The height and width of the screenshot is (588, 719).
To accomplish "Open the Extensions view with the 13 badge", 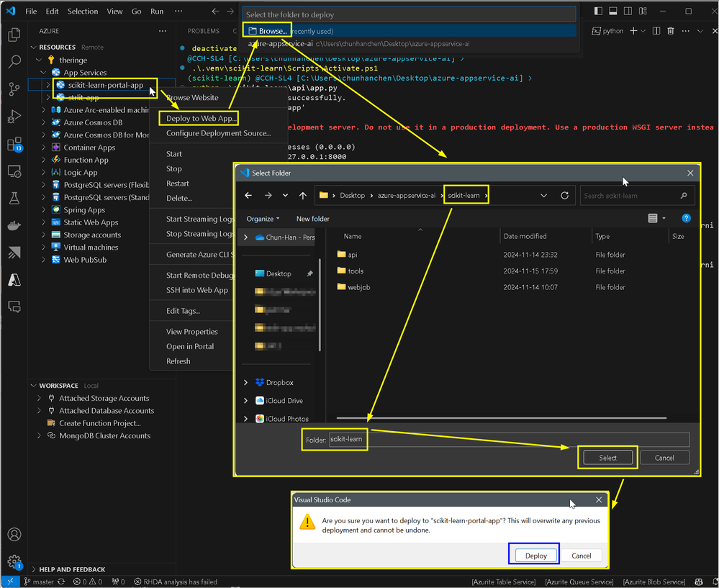I will coord(14,144).
